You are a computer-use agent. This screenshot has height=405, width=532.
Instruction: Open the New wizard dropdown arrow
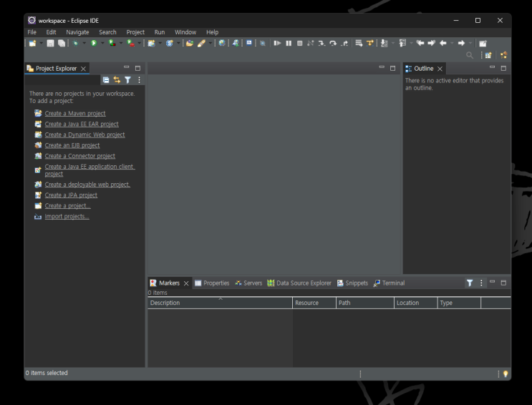41,44
